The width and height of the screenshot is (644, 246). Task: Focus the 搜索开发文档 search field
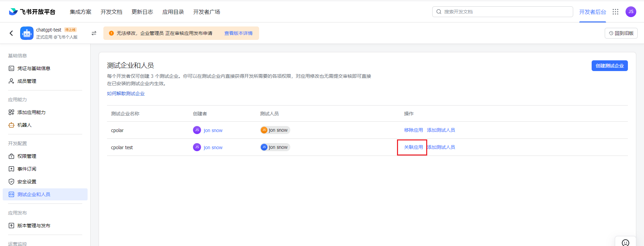pyautogui.click(x=503, y=12)
